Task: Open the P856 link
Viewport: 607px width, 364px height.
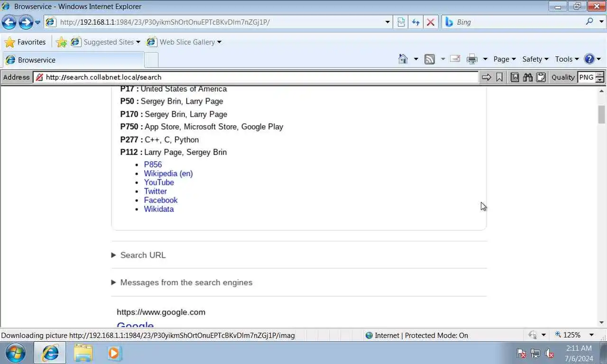Action: tap(153, 164)
